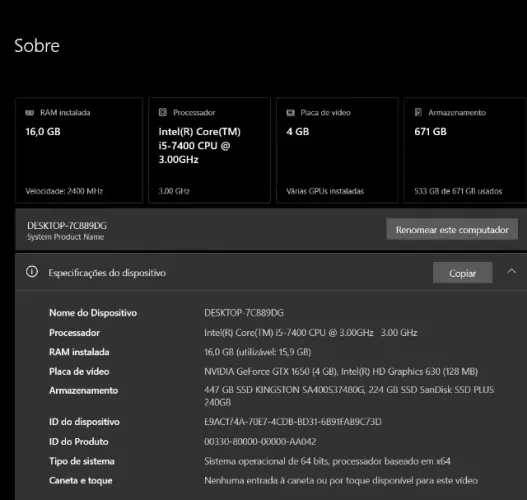Image resolution: width=527 pixels, height=500 pixels.
Task: Click the Armazenamento card icon
Action: tap(418, 112)
